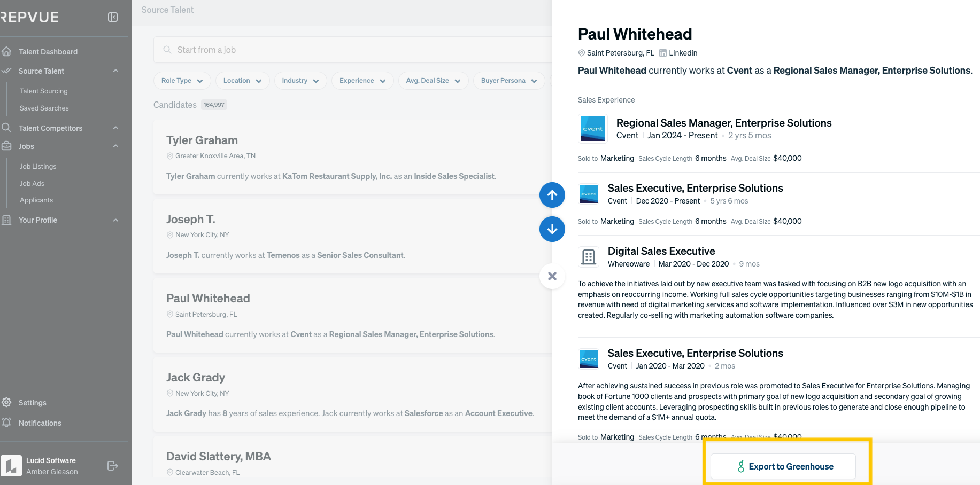Click the building icon for Whereoware role

[589, 257]
